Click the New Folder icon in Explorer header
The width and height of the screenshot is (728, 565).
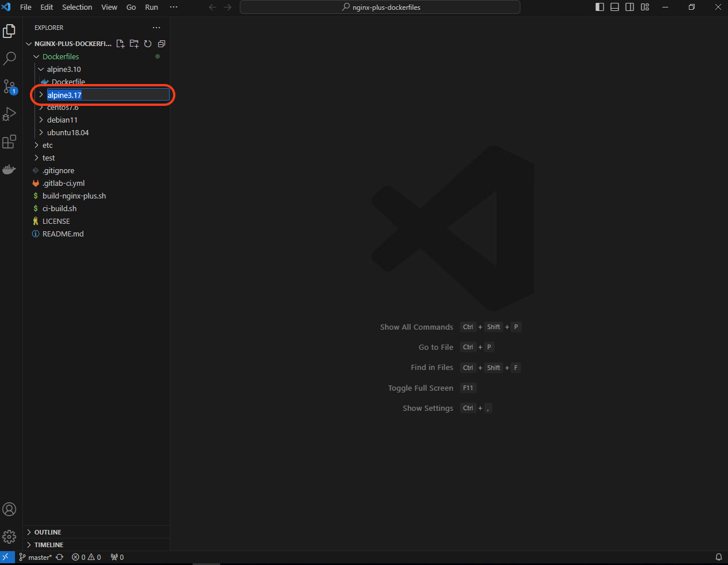click(134, 44)
